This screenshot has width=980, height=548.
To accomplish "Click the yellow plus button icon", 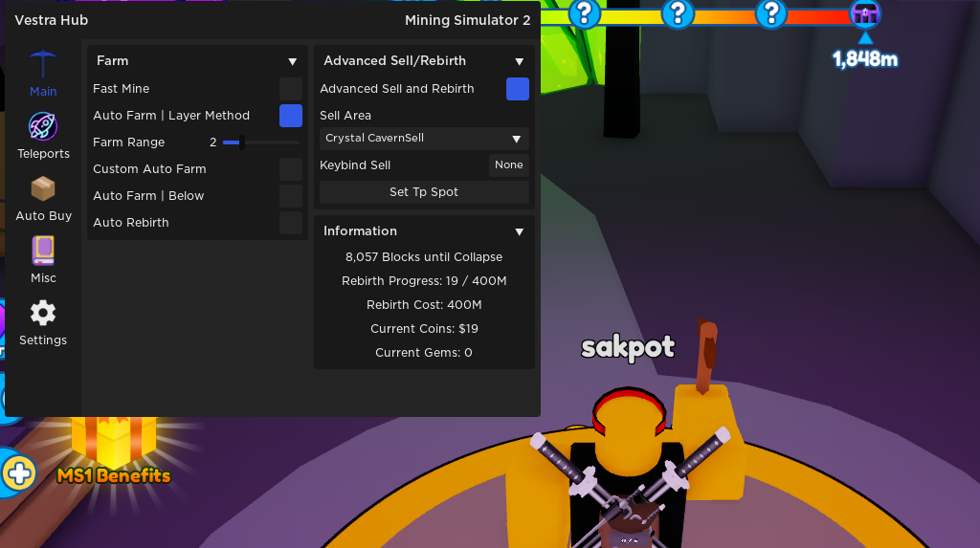I will tap(19, 473).
